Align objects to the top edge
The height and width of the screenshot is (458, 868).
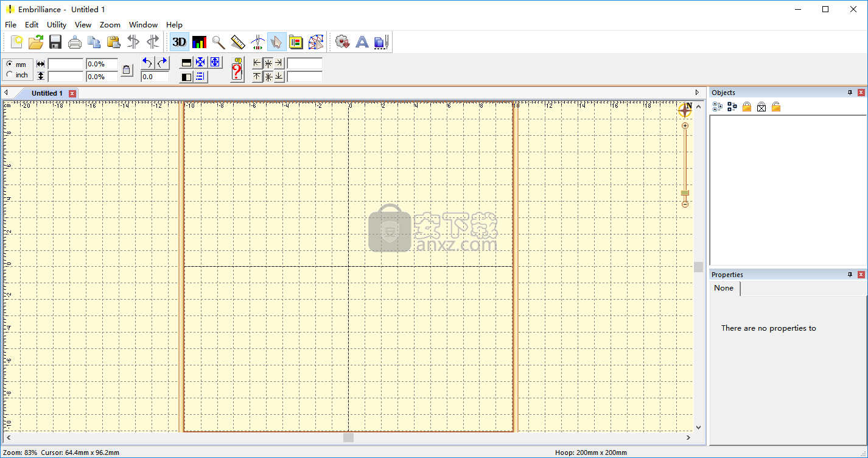[257, 76]
